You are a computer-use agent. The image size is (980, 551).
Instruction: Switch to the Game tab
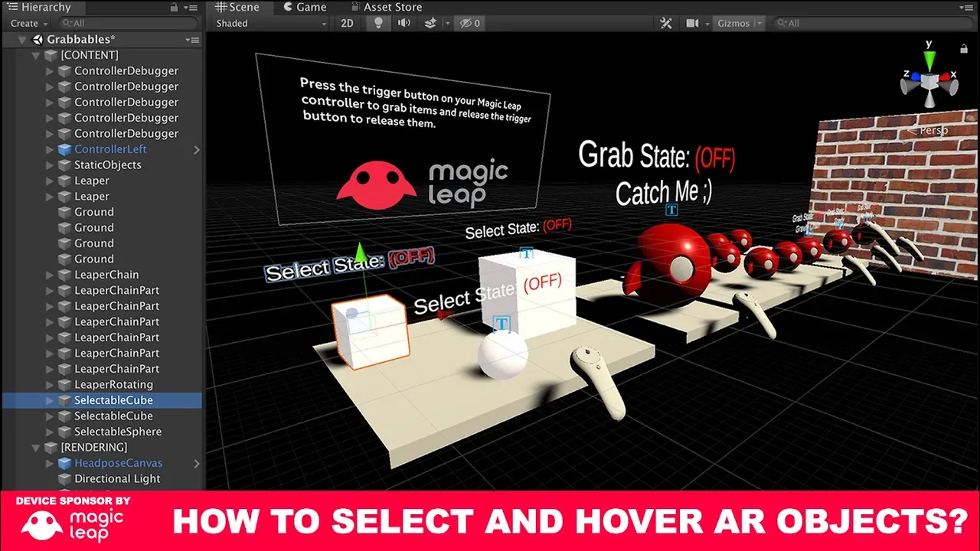tap(305, 7)
